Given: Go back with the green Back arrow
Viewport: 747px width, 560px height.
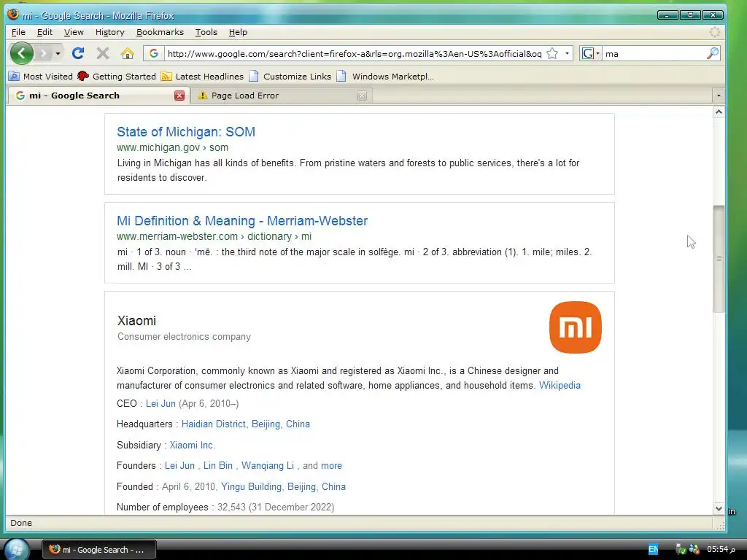Looking at the screenshot, I should coord(21,53).
